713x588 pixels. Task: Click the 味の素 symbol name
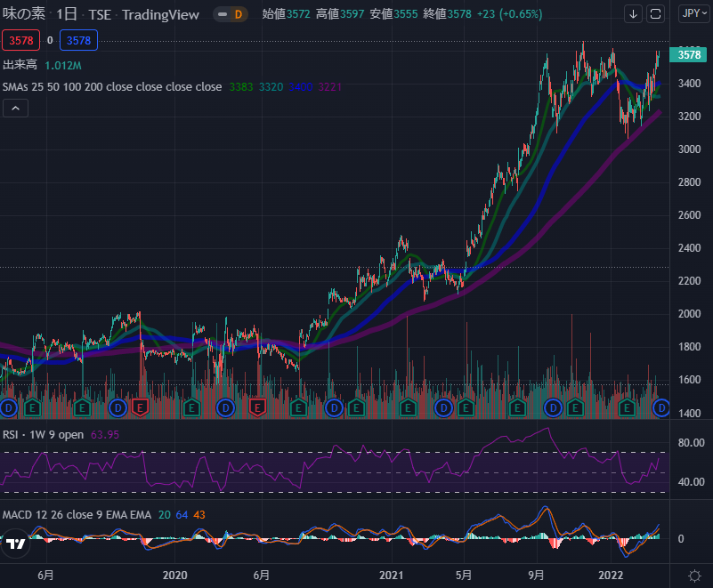[x=24, y=14]
